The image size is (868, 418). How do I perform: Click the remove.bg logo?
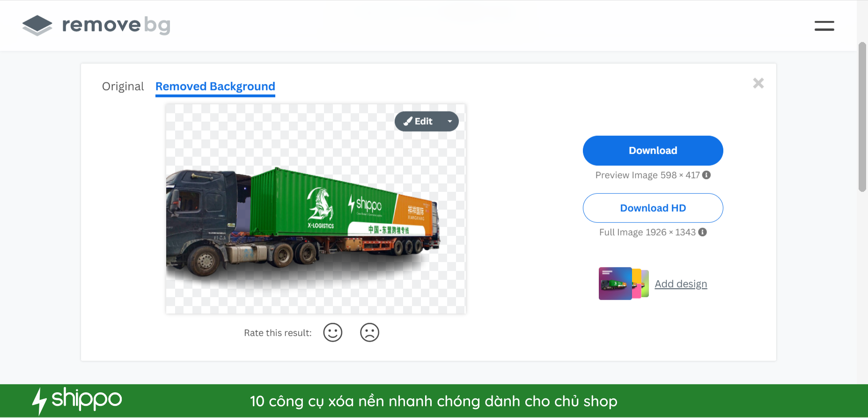96,25
